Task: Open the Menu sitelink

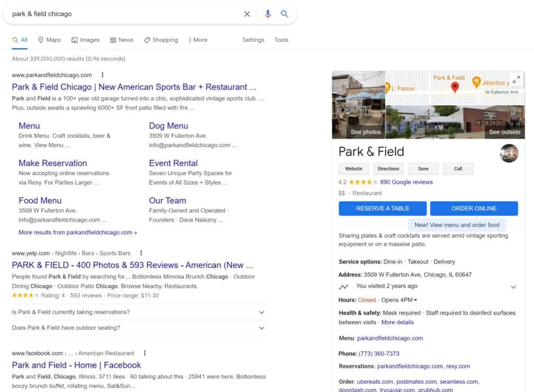Action: 29,126
